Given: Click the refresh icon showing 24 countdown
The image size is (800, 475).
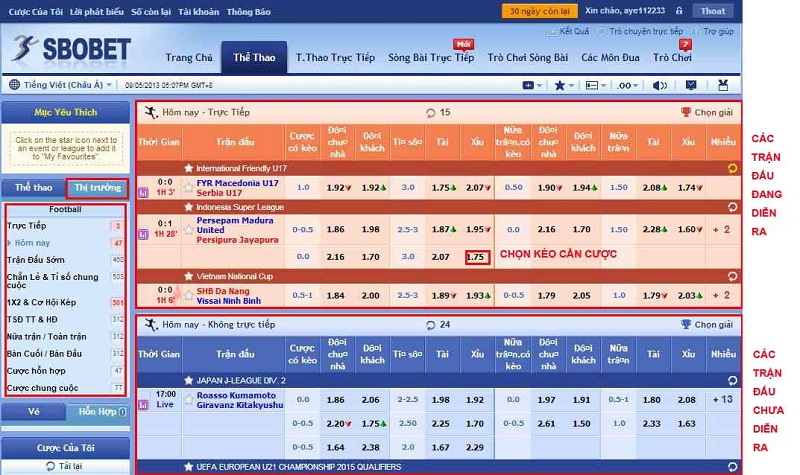Looking at the screenshot, I should click(x=431, y=324).
